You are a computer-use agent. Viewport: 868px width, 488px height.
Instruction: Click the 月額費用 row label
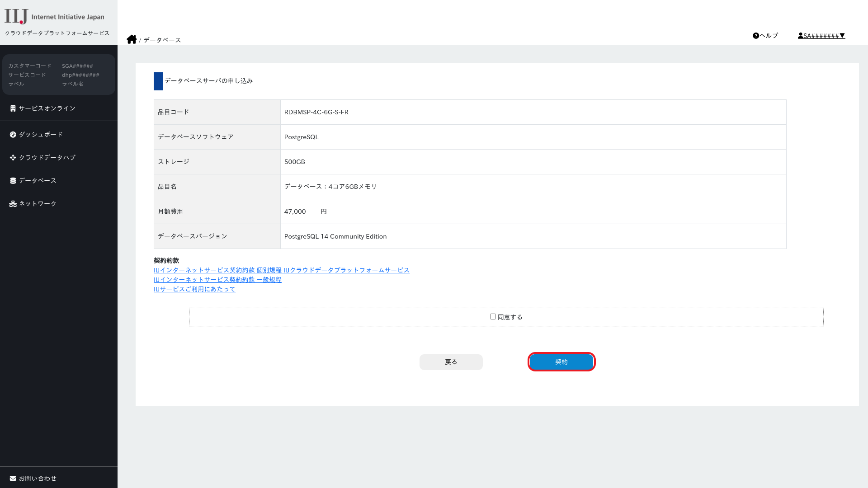point(170,211)
